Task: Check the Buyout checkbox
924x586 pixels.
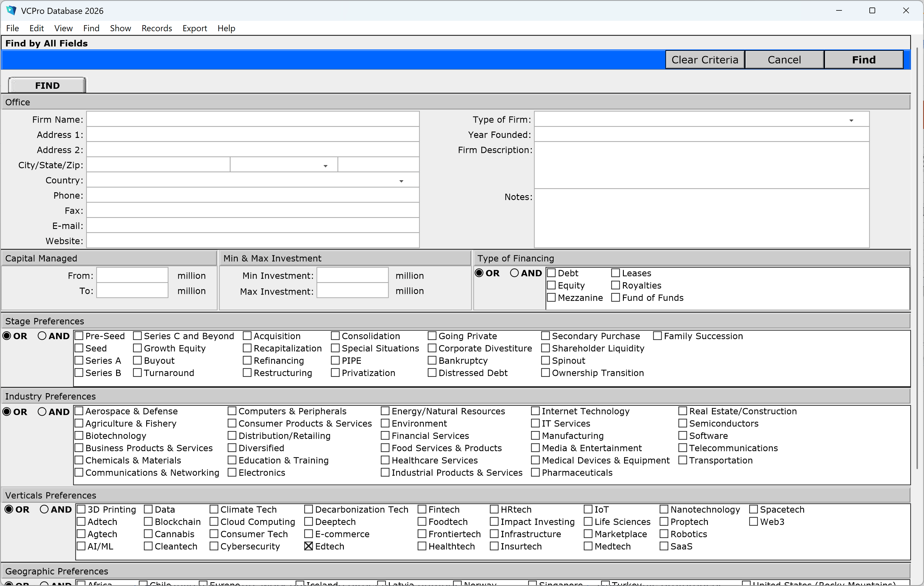Action: [x=137, y=360]
